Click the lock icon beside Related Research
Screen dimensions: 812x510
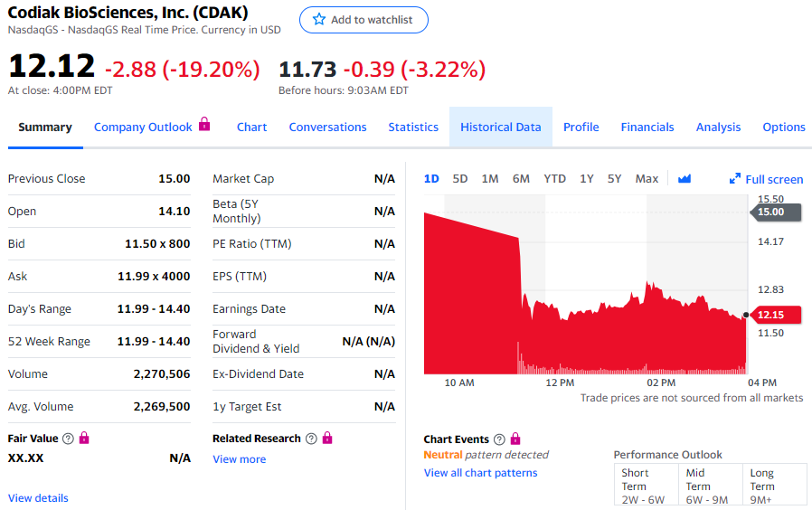pos(326,438)
